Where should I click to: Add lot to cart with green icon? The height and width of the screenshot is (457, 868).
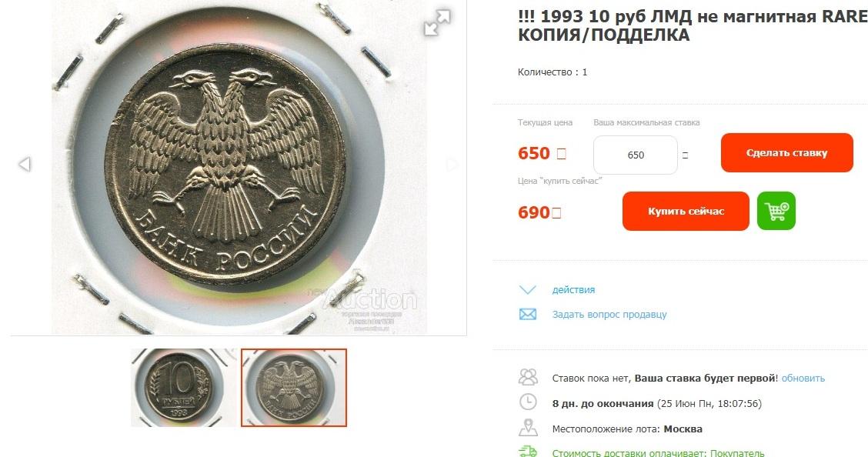(x=776, y=211)
